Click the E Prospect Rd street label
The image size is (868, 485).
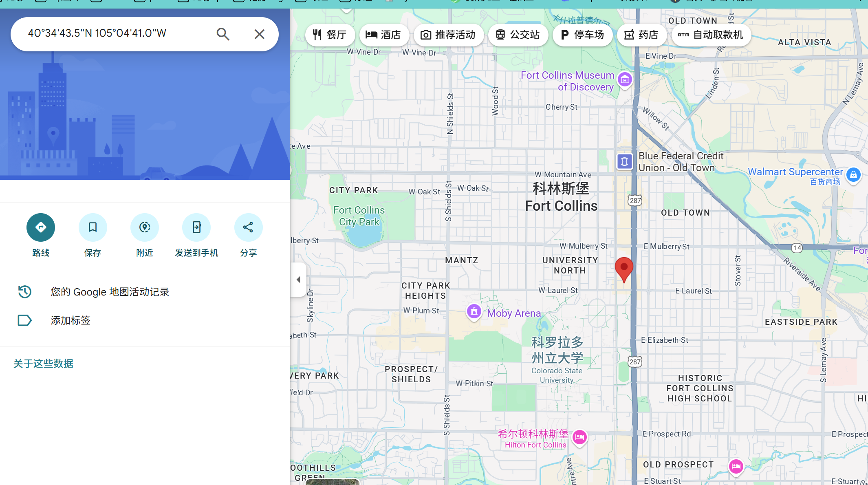pyautogui.click(x=667, y=434)
